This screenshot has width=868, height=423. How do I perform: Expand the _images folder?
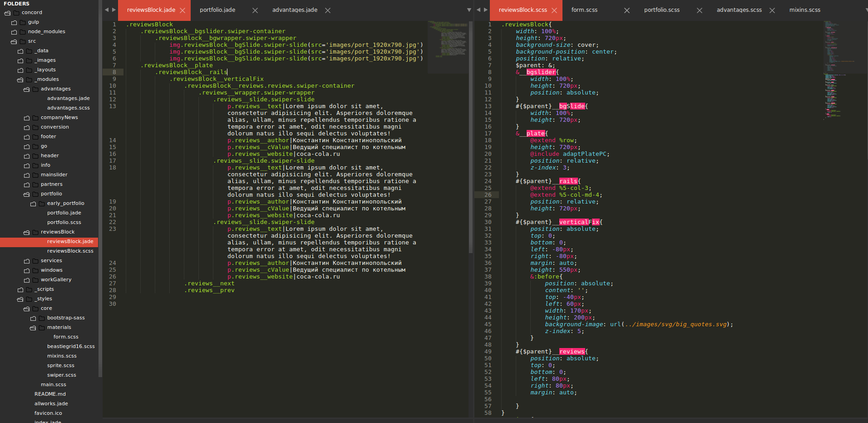(x=20, y=60)
